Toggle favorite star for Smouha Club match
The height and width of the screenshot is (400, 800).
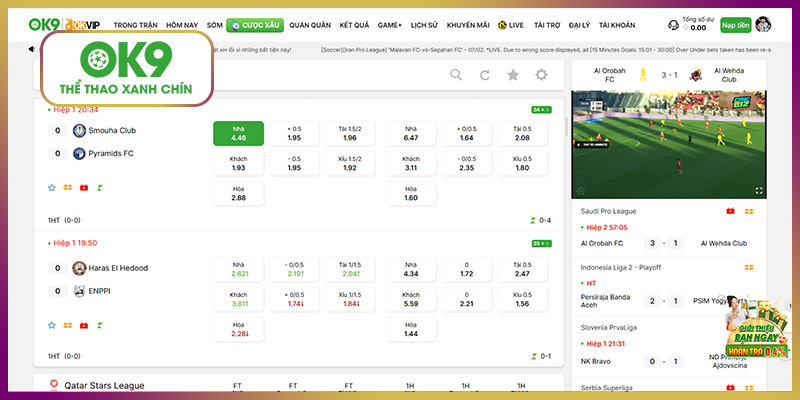(52, 187)
